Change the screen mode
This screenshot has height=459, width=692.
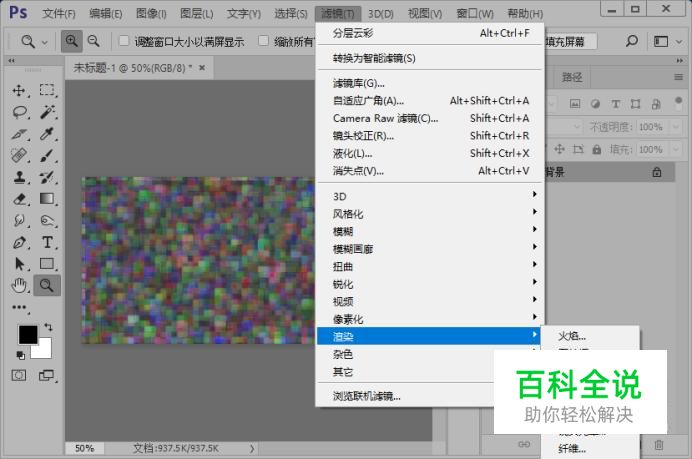(46, 376)
